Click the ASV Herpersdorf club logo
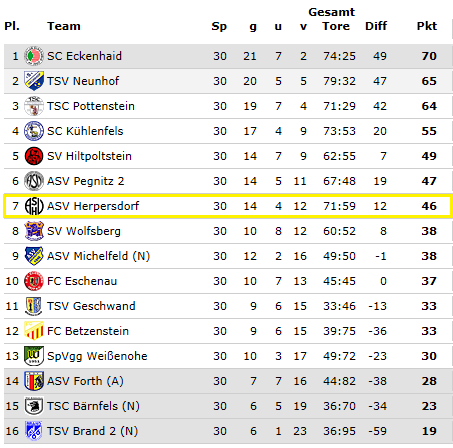Viewport: 453px width, 448px height. coord(34,206)
